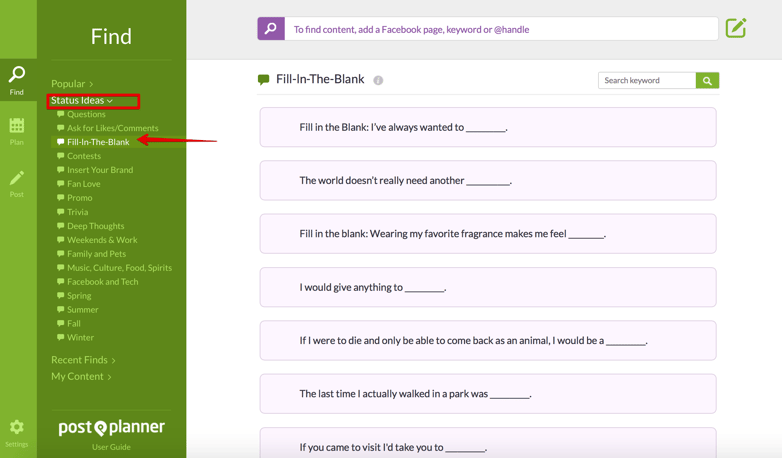Click the green keyword search button
Viewport: 782px width, 458px height.
707,80
